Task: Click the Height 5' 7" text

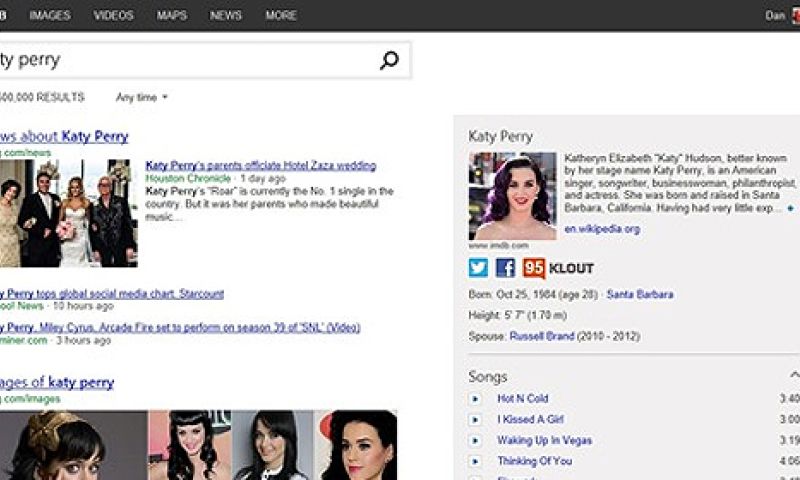Action: pos(517,315)
